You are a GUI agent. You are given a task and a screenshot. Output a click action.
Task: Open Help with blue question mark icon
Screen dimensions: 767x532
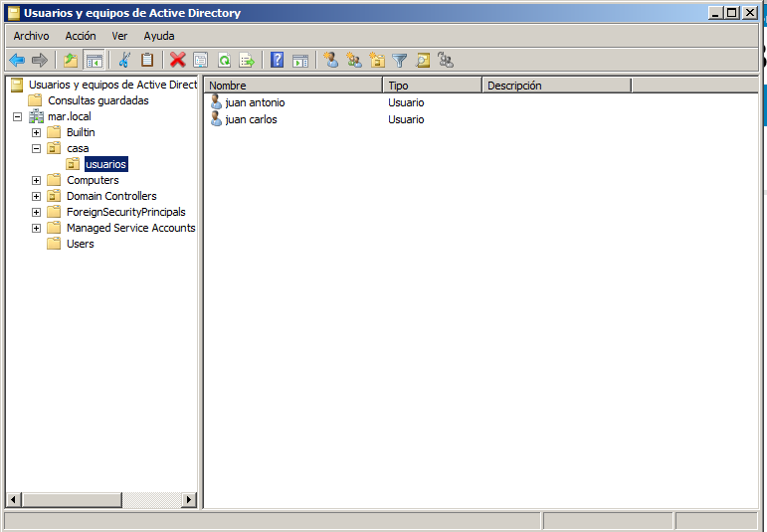tap(277, 61)
